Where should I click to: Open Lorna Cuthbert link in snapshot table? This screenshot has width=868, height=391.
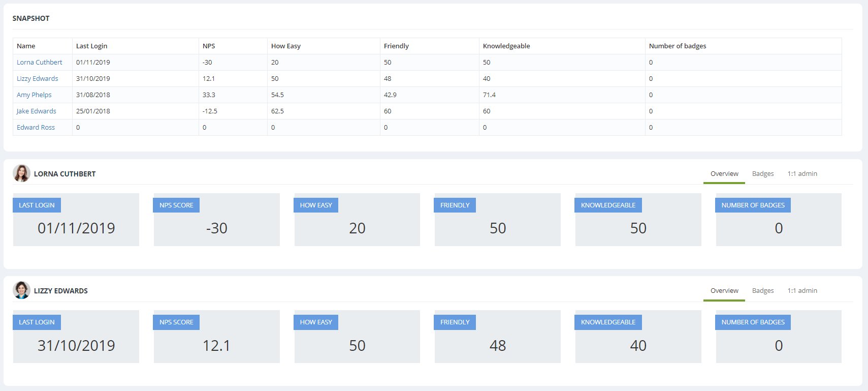click(x=40, y=62)
